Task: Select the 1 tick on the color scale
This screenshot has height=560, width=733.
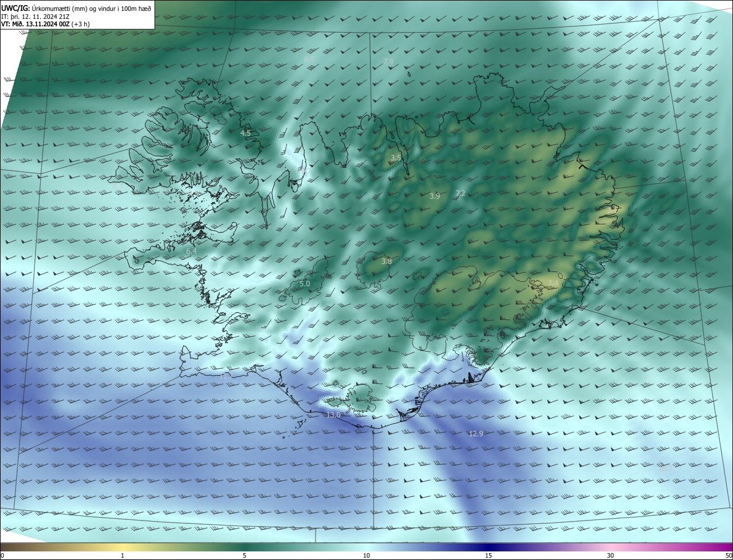Action: coord(123,555)
